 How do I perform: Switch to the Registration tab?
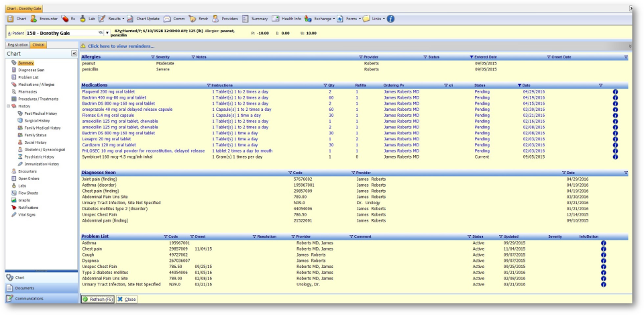(x=18, y=45)
